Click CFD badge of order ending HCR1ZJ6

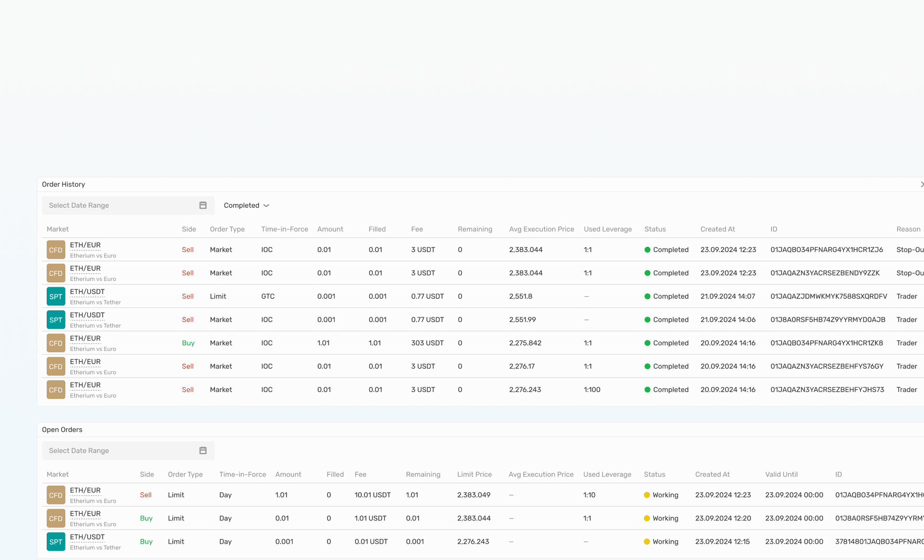(56, 250)
